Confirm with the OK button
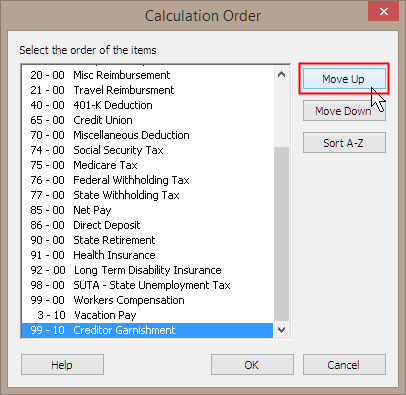 252,364
